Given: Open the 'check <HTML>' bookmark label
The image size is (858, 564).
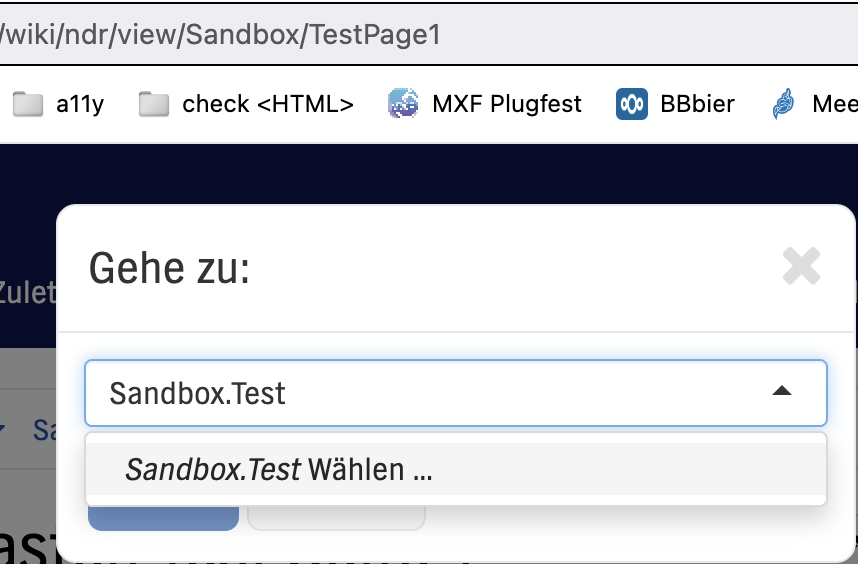Looking at the screenshot, I should pos(268,104).
